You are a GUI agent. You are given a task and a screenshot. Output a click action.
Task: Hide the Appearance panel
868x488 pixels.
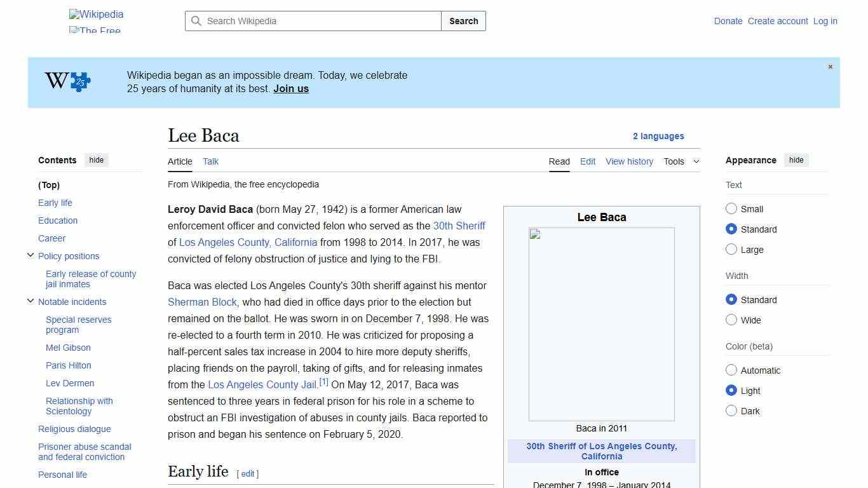pyautogui.click(x=796, y=160)
